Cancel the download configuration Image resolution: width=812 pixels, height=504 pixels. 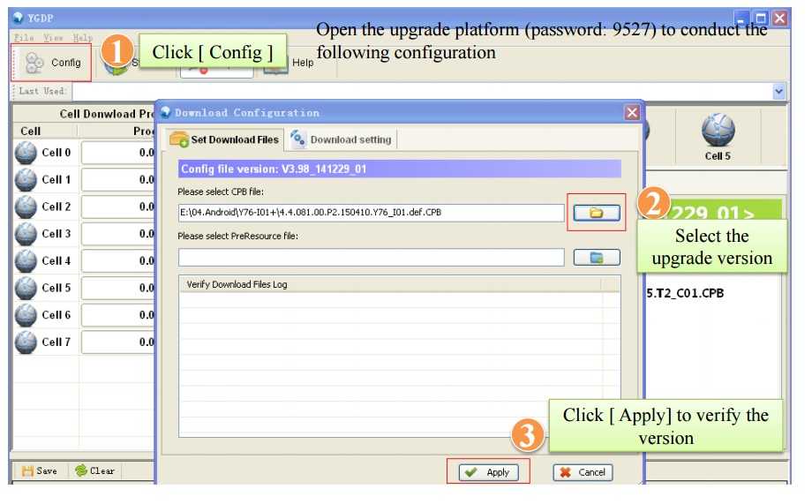pyautogui.click(x=583, y=472)
